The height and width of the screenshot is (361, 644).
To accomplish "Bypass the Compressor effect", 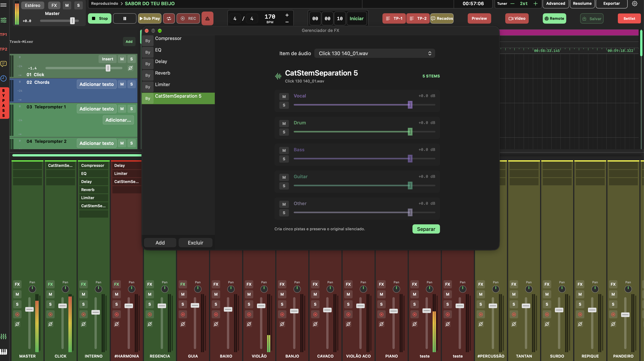I will coord(148,41).
